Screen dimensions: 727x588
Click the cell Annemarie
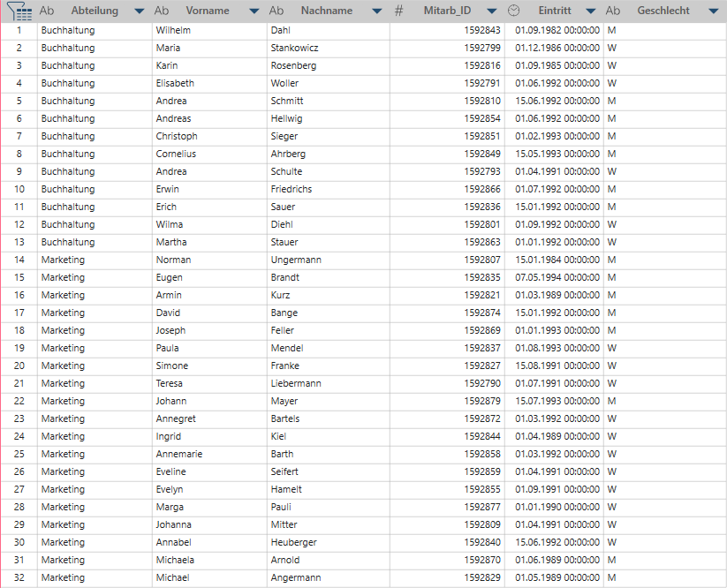pyautogui.click(x=209, y=454)
